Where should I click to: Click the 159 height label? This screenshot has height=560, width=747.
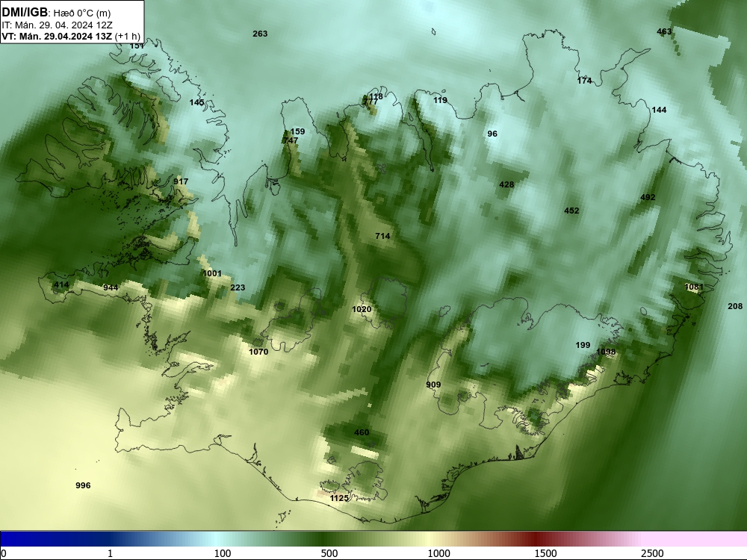pos(297,131)
